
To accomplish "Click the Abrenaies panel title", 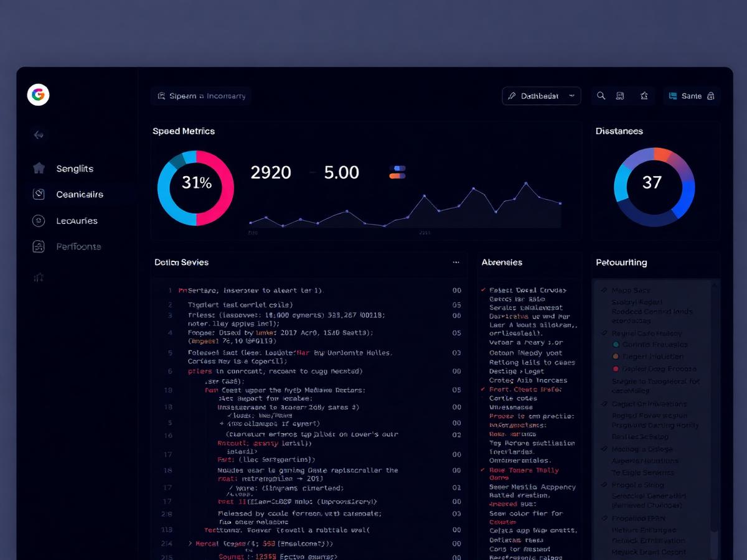I will [502, 263].
